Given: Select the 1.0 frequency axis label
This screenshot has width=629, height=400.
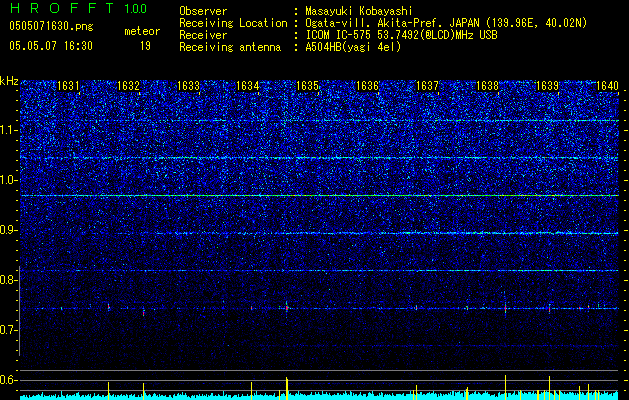Looking at the screenshot, I should 9,180.
